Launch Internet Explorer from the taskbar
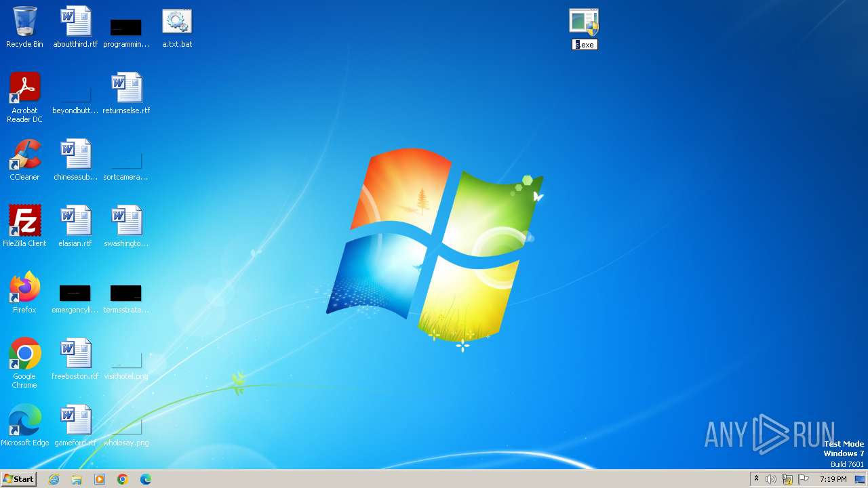 click(x=54, y=479)
